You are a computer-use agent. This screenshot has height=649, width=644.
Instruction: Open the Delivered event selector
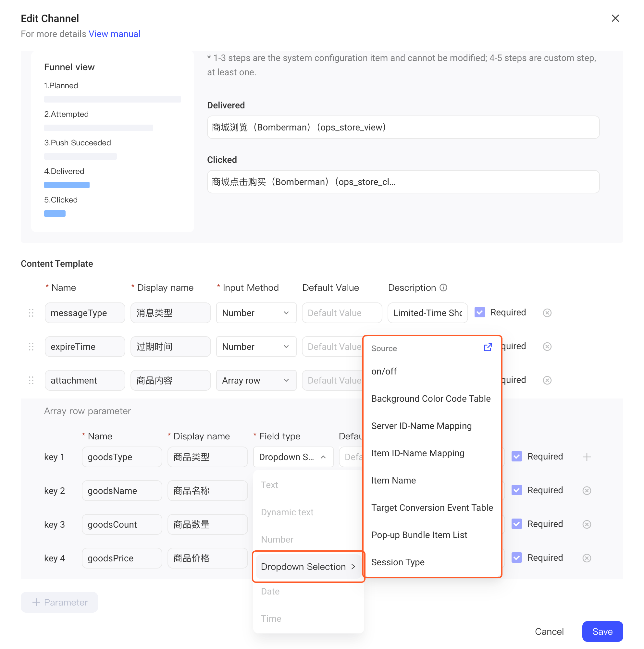(x=403, y=127)
